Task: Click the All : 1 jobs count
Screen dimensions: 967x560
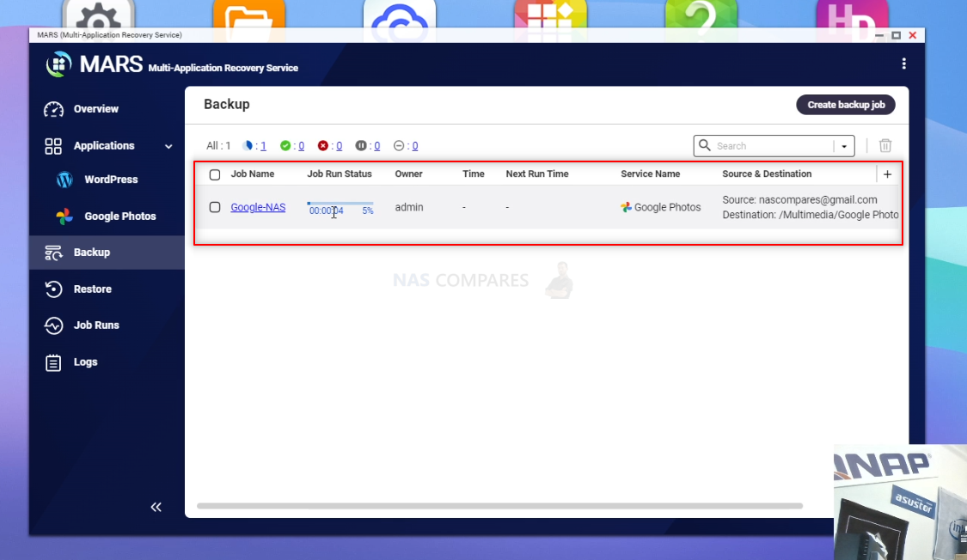Action: coord(218,146)
